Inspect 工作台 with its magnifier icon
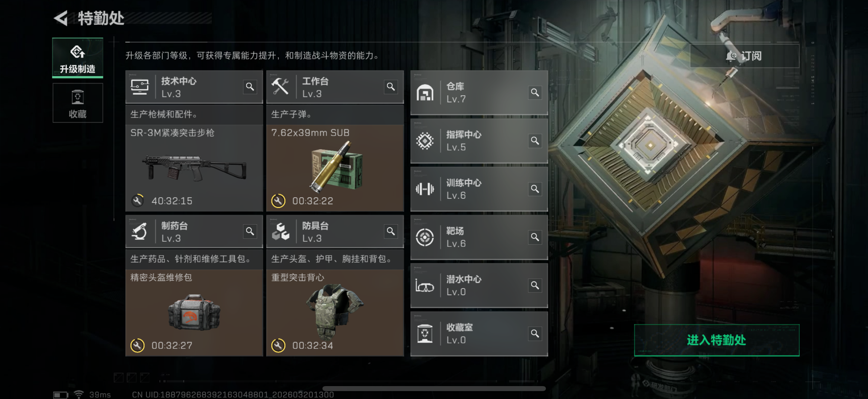This screenshot has height=399, width=868. [x=391, y=87]
